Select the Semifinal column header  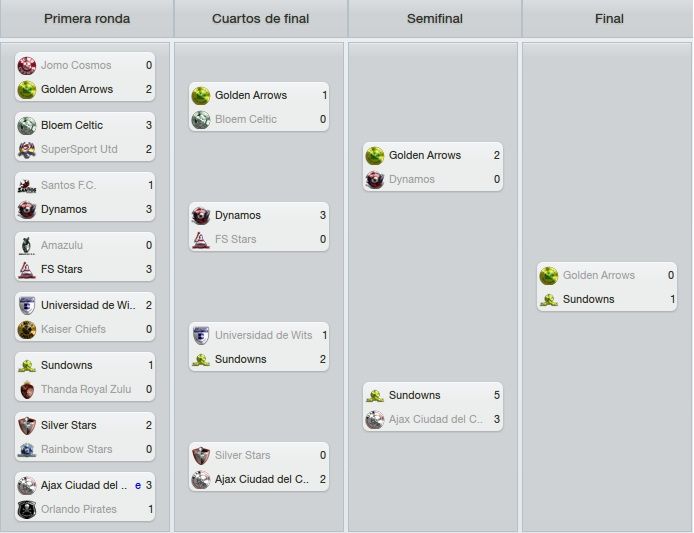[435, 19]
